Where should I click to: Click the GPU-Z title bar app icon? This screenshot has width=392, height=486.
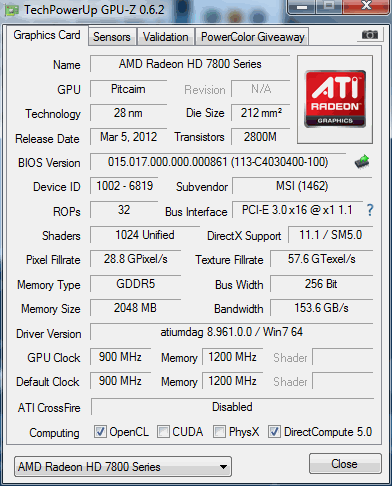point(11,10)
